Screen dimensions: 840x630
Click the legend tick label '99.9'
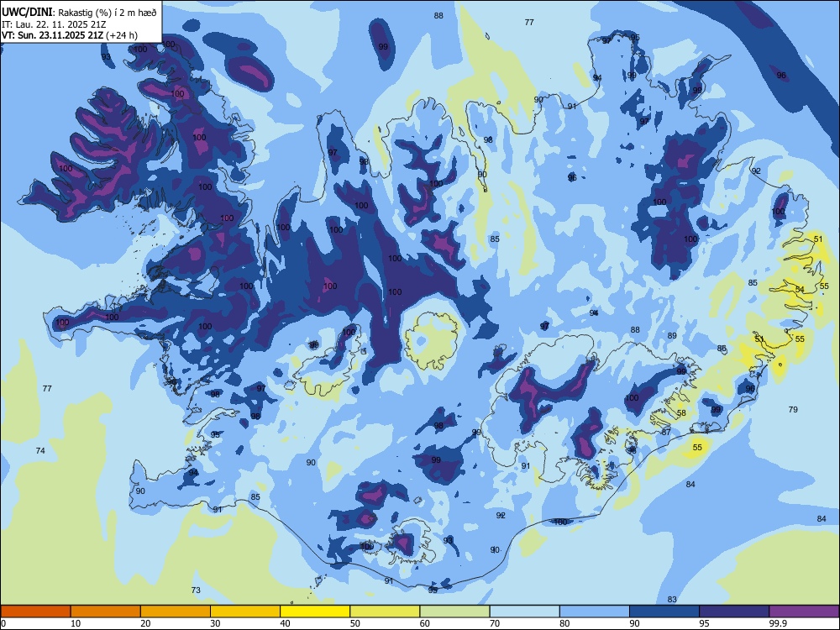pos(777,623)
